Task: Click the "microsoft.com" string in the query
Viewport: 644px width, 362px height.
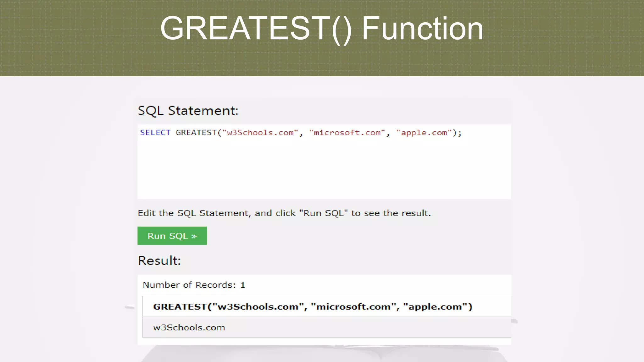Action: [347, 133]
